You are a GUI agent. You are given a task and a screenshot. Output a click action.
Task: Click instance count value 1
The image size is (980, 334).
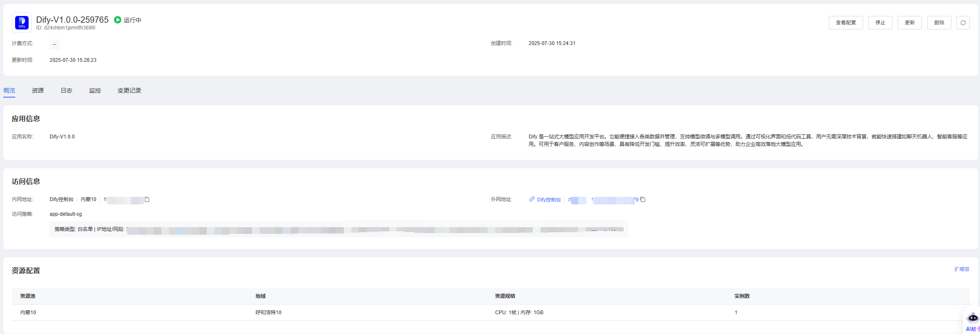736,313
